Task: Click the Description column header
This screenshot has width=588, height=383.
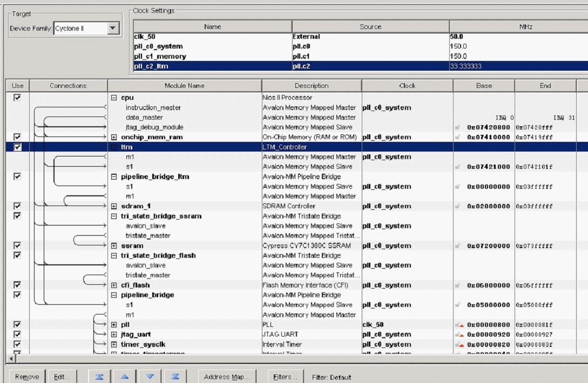Action: click(x=312, y=85)
